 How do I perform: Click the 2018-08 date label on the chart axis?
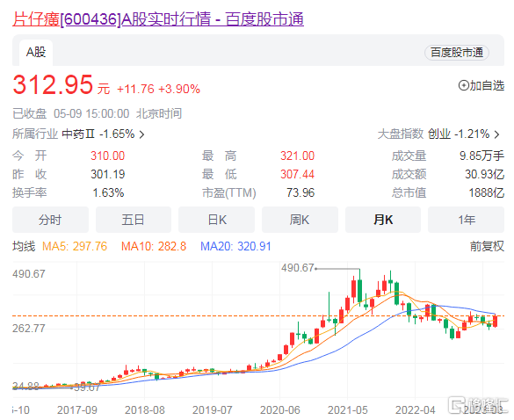[x=145, y=409]
